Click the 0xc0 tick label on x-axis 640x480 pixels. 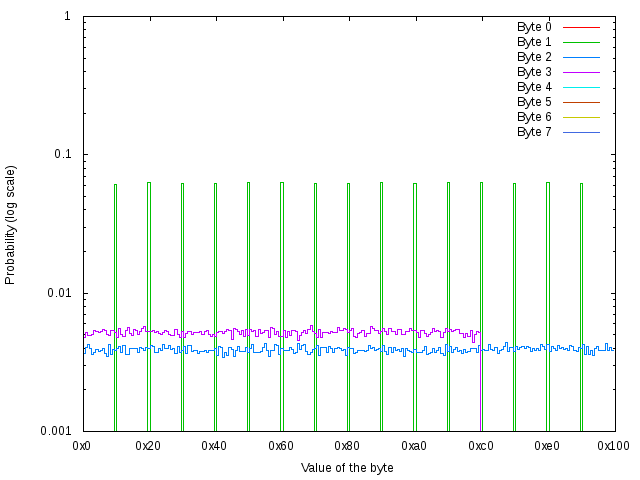click(480, 445)
